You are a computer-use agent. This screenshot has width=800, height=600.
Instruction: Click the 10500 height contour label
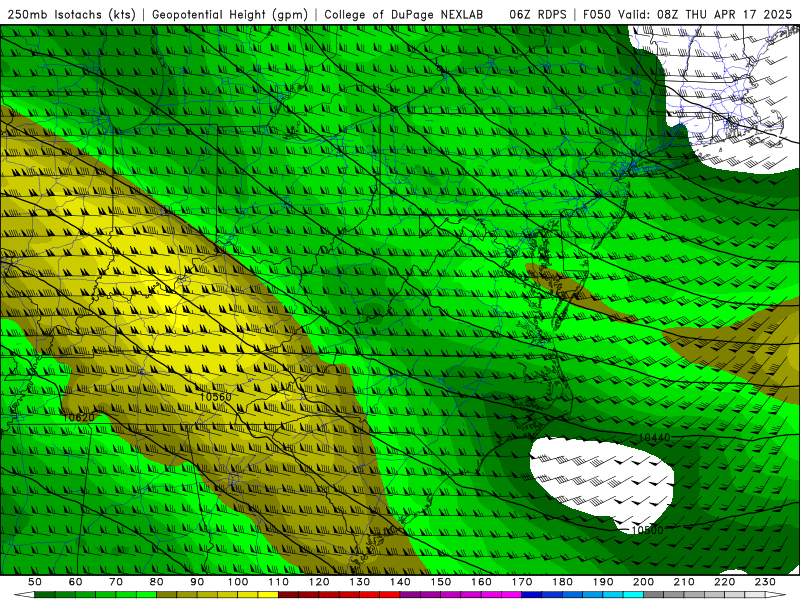click(647, 530)
